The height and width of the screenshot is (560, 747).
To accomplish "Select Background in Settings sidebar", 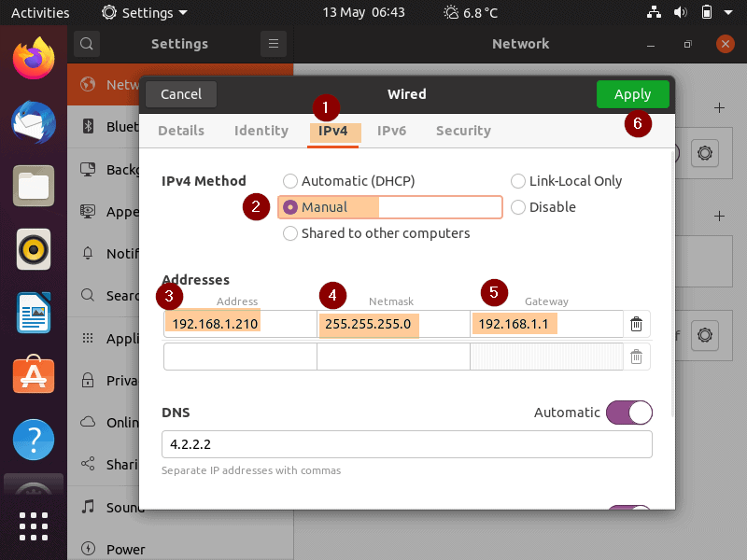I will [104, 170].
